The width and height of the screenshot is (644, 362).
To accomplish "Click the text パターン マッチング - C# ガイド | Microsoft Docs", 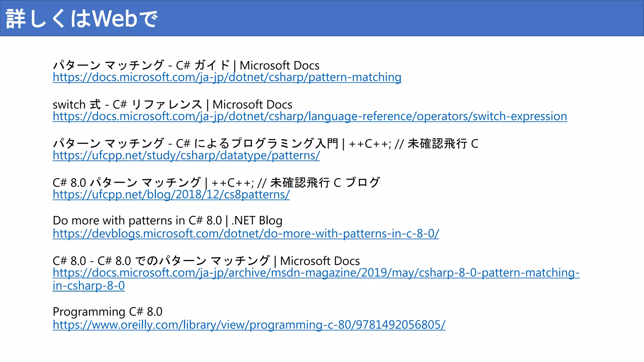I will tap(186, 65).
